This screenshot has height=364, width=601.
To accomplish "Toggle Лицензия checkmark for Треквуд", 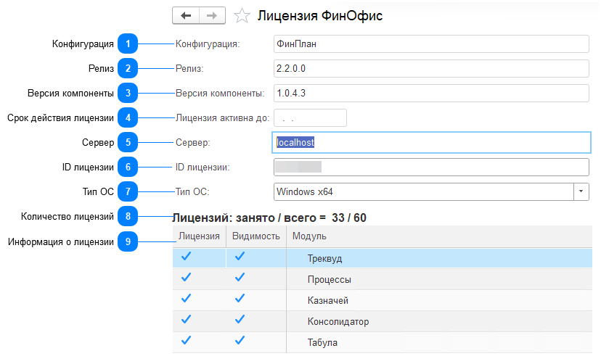I will tap(187, 256).
